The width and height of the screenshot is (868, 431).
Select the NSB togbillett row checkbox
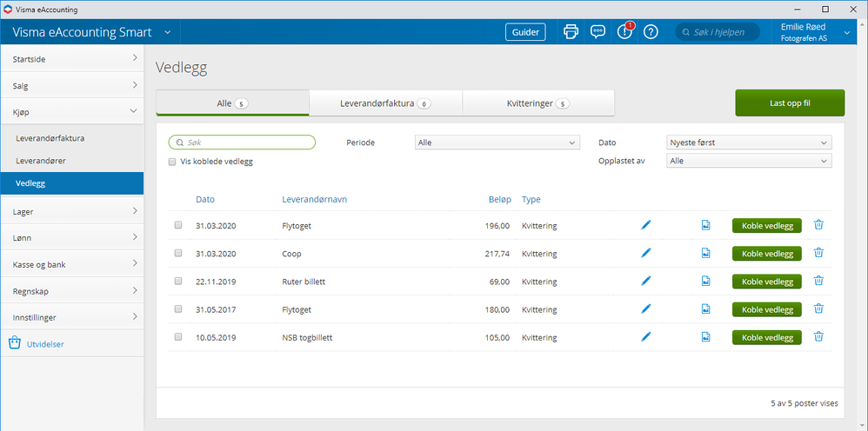click(x=178, y=336)
